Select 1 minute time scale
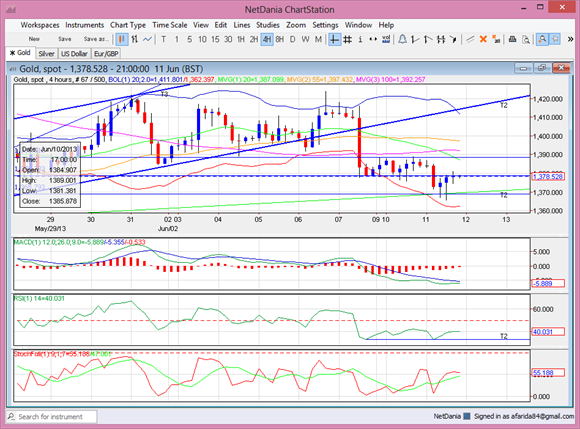This screenshot has width=580, height=429. coord(176,39)
